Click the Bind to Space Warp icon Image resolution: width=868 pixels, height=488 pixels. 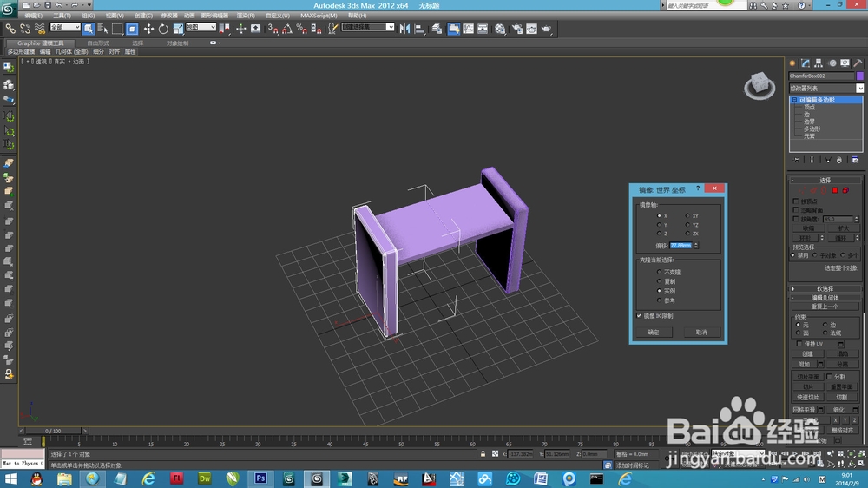[x=40, y=29]
